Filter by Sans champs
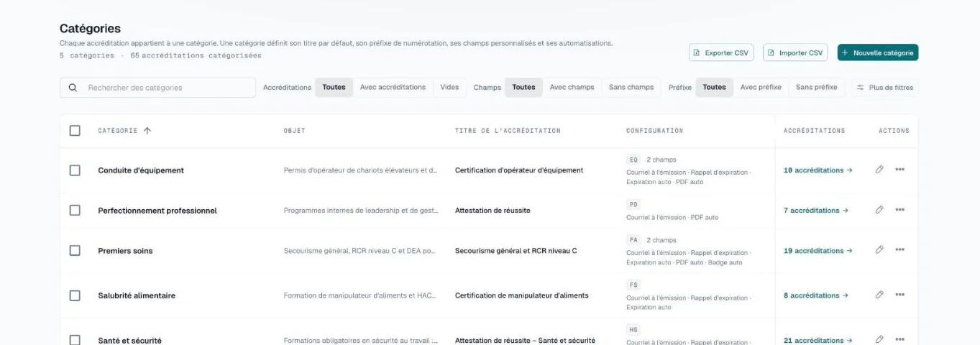This screenshot has height=345, width=980. point(631,87)
